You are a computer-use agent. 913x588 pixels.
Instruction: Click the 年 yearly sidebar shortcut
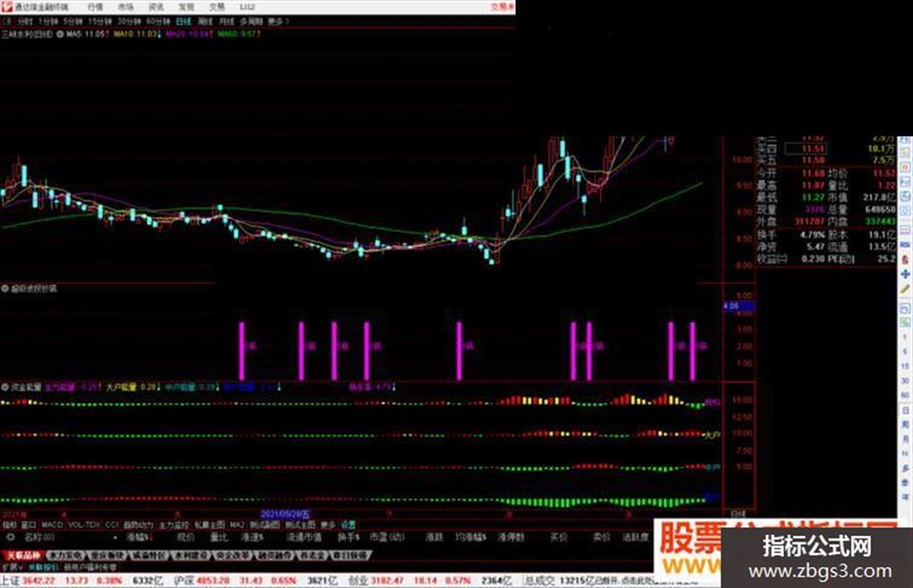click(905, 496)
